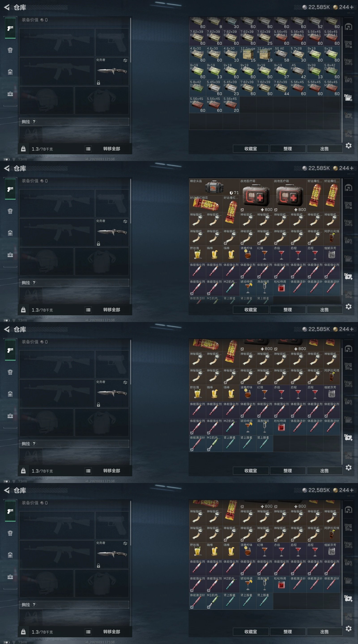Open the 胸挂 question-mark help in ammo view
The image size is (358, 644).
tap(34, 122)
